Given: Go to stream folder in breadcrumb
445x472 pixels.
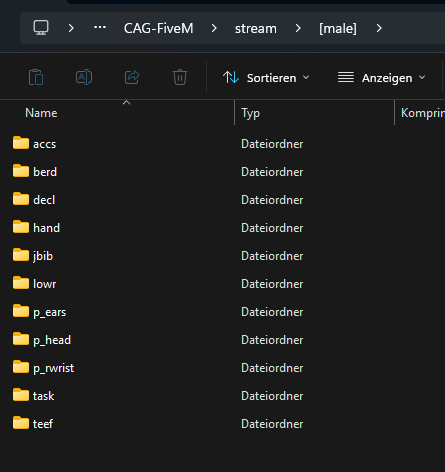Looking at the screenshot, I should (x=256, y=28).
